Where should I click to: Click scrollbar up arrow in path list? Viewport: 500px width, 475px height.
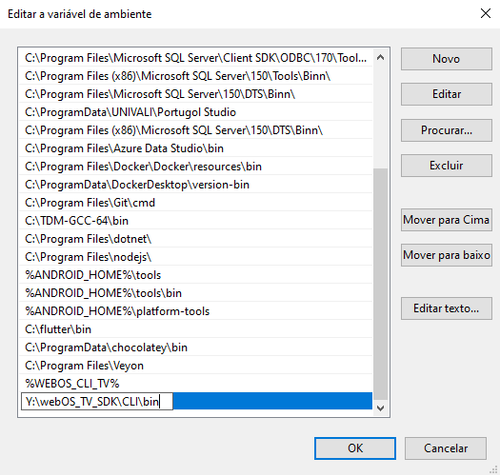pos(380,58)
